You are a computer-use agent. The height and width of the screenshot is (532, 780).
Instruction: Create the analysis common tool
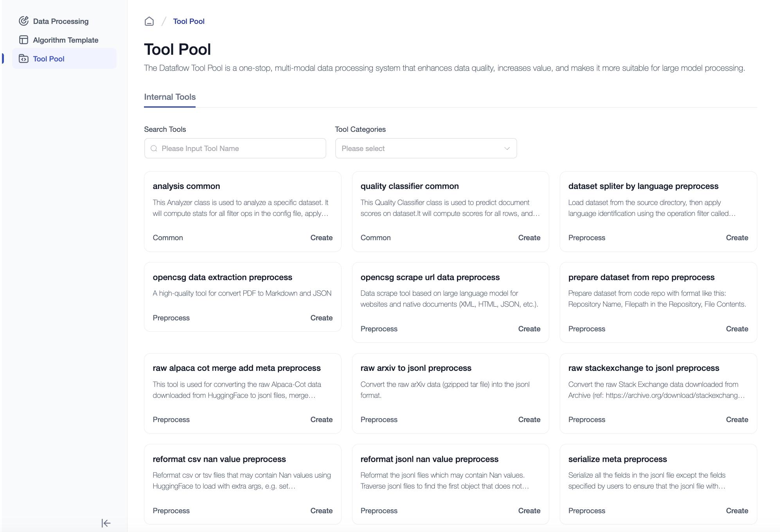[x=321, y=238]
